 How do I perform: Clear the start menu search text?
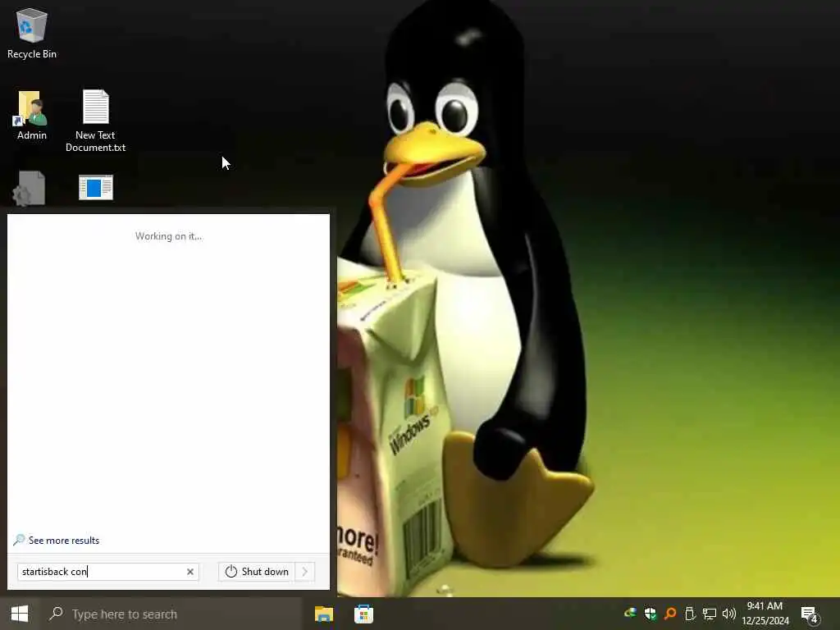(190, 572)
